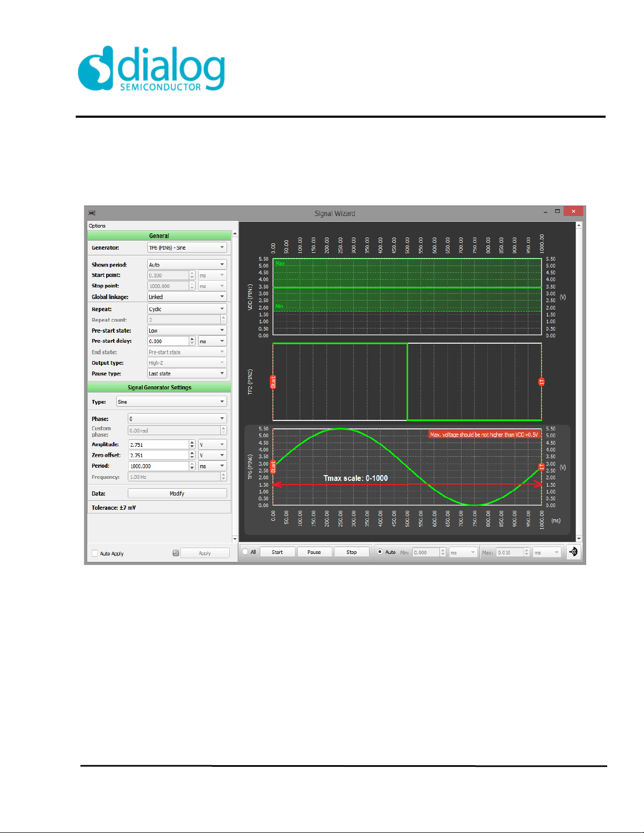Screen dimensions: 644x833
Task: Click the Pre-start delay value field
Action: 168,341
